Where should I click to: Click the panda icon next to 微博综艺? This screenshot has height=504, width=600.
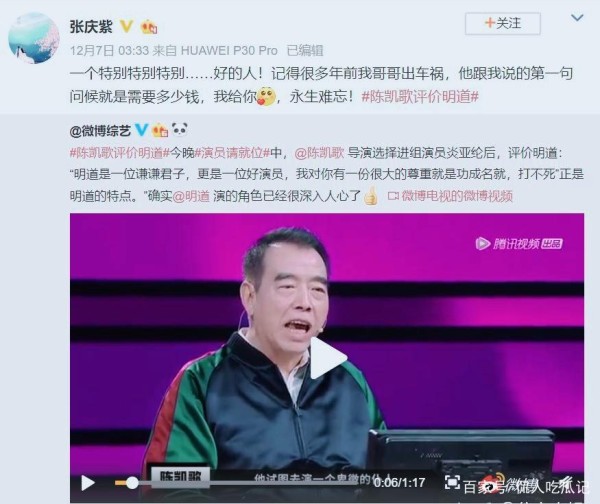coord(179,129)
